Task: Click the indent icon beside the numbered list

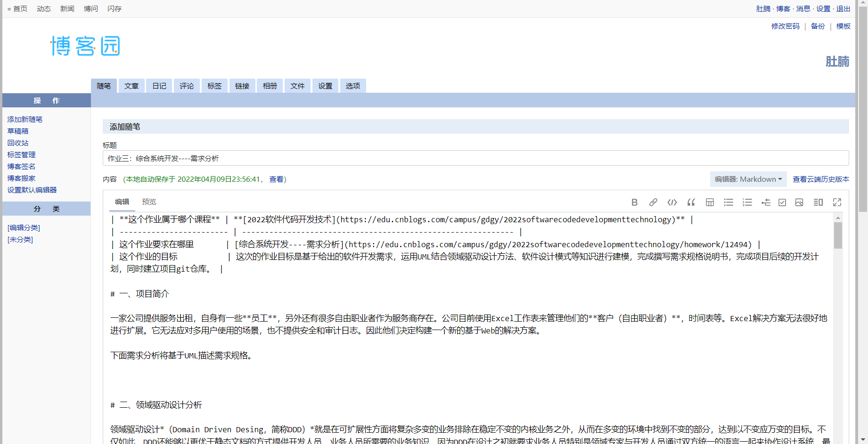Action: [766, 202]
